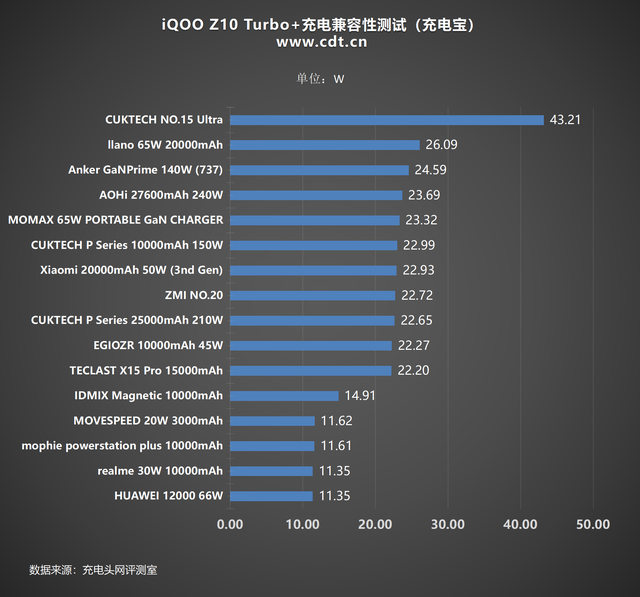Select Xiaomi 20000mAh 50W (3nd Gen) label

[x=131, y=270]
